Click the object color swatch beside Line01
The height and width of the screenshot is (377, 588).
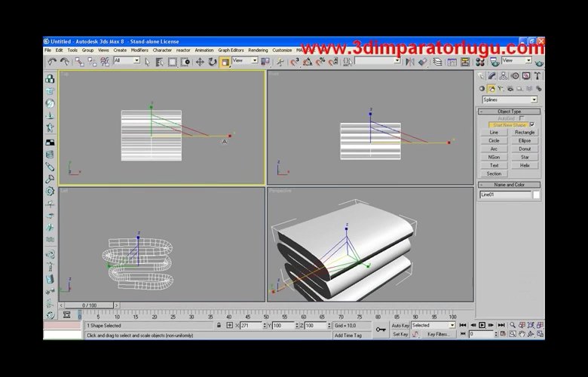point(537,195)
